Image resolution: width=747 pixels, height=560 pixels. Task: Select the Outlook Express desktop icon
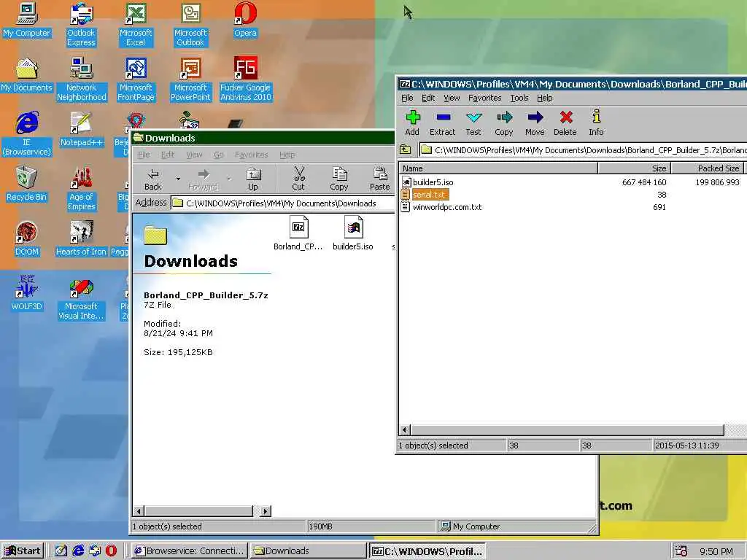point(81,25)
